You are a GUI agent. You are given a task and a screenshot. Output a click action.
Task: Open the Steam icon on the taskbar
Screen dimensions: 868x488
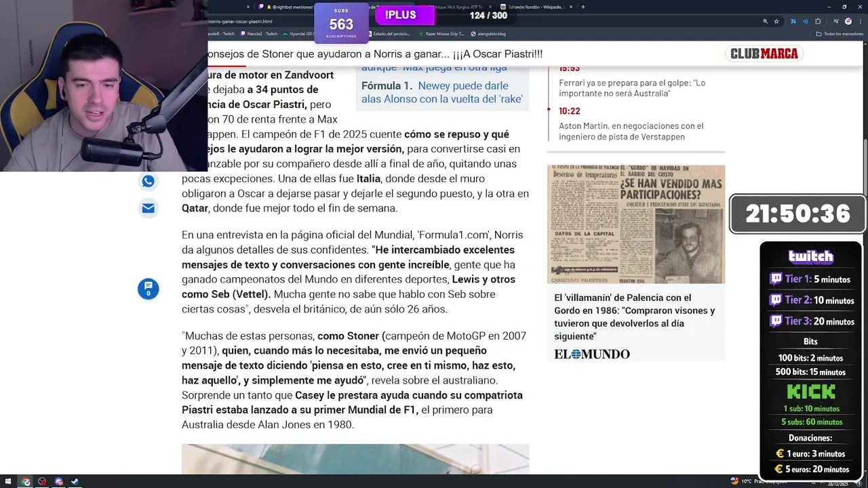(75, 482)
